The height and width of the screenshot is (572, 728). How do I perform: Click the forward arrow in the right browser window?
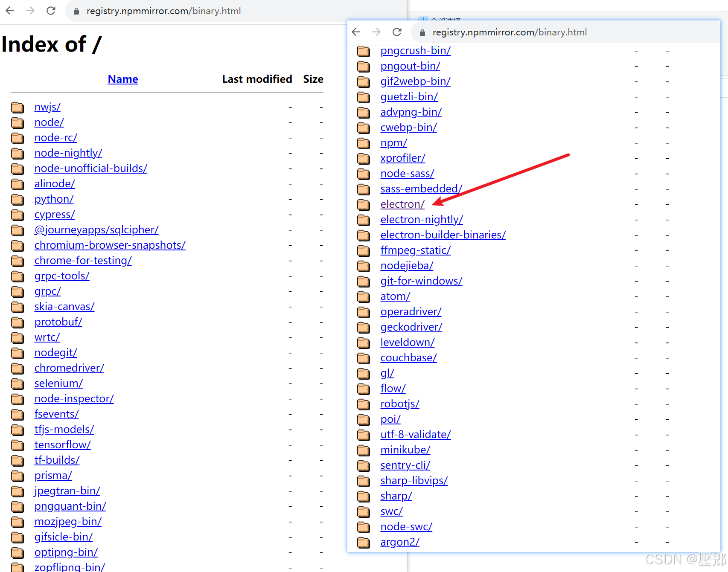pos(376,32)
